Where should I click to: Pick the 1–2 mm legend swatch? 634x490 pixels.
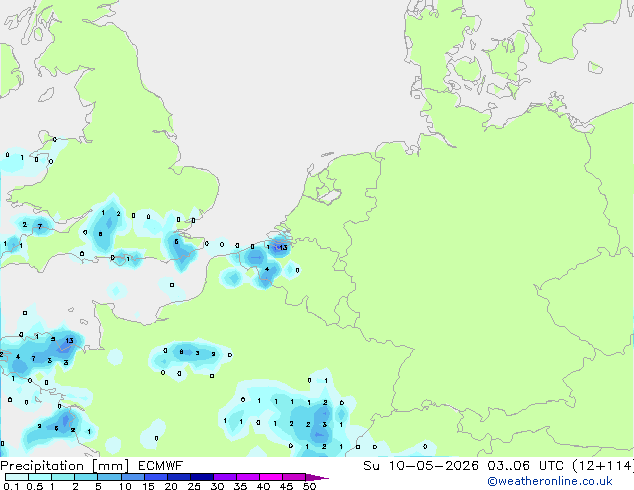(63, 477)
